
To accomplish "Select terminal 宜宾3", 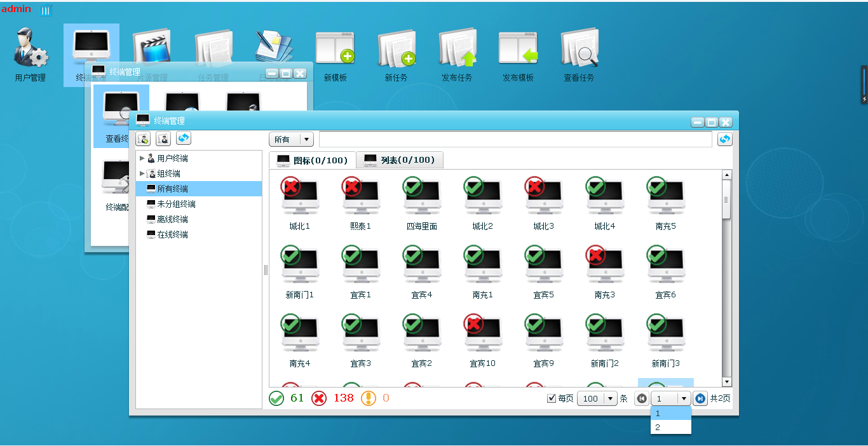I will pyautogui.click(x=361, y=341).
